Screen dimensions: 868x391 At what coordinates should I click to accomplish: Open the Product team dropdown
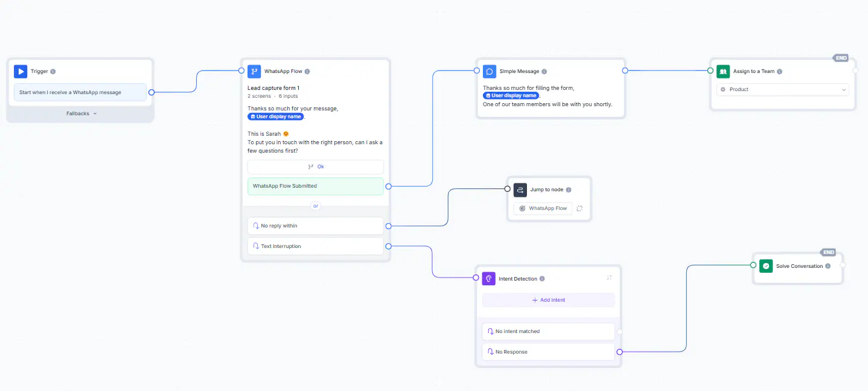(783, 89)
